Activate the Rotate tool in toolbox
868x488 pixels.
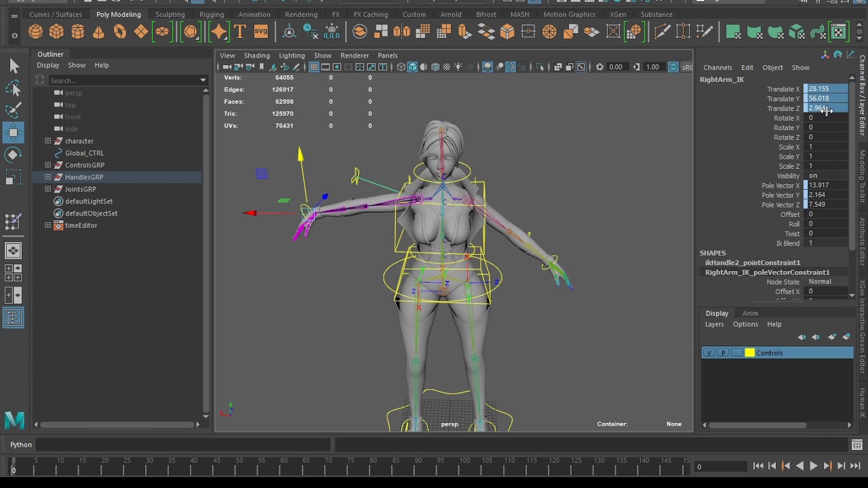[14, 155]
